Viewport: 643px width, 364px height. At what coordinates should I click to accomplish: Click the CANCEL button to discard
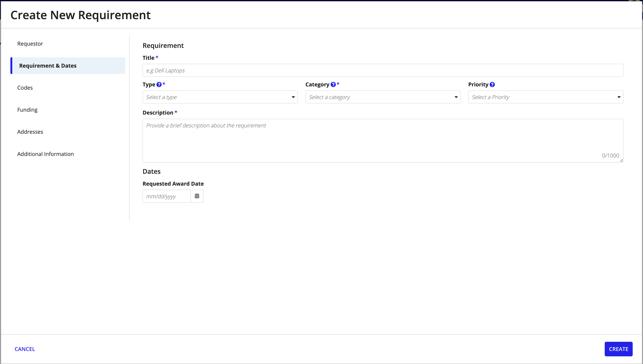[x=25, y=348]
